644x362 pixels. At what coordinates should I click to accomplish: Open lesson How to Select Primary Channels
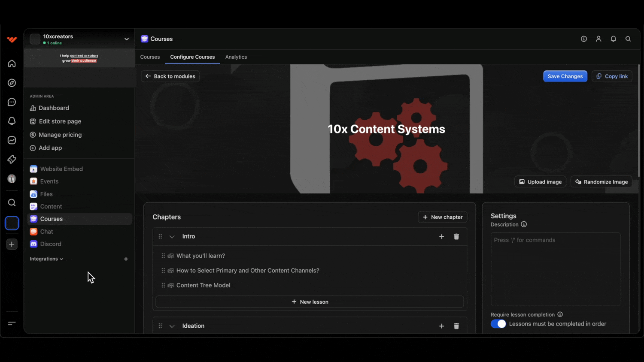point(248,271)
